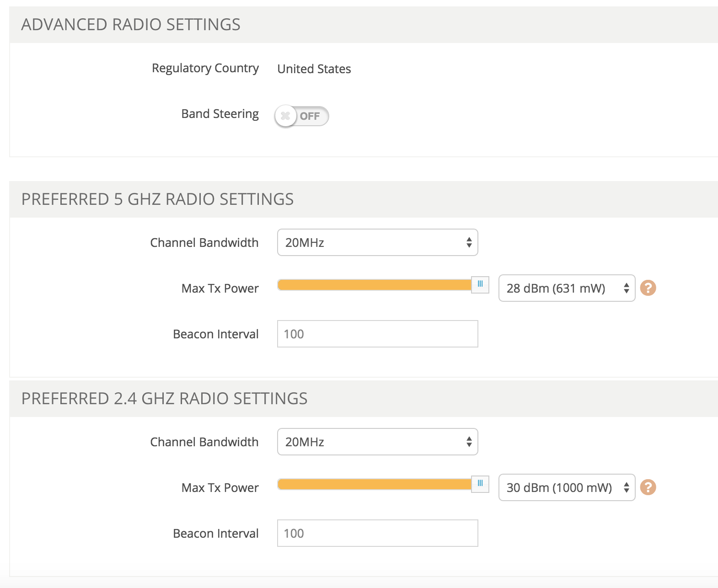The width and height of the screenshot is (718, 588).
Task: Open 5 GHz Channel Bandwidth dropdown
Action: coord(377,242)
